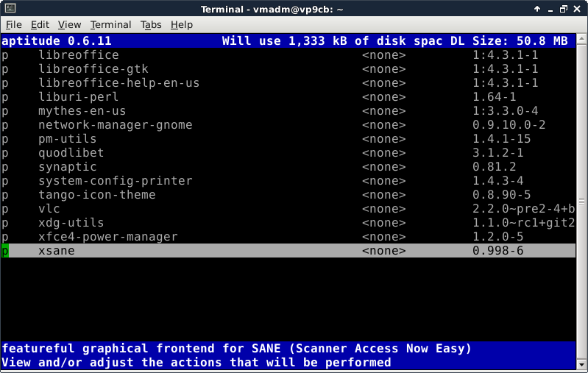Click the network-manager-gnome package entry
588x373 pixels.
(115, 125)
